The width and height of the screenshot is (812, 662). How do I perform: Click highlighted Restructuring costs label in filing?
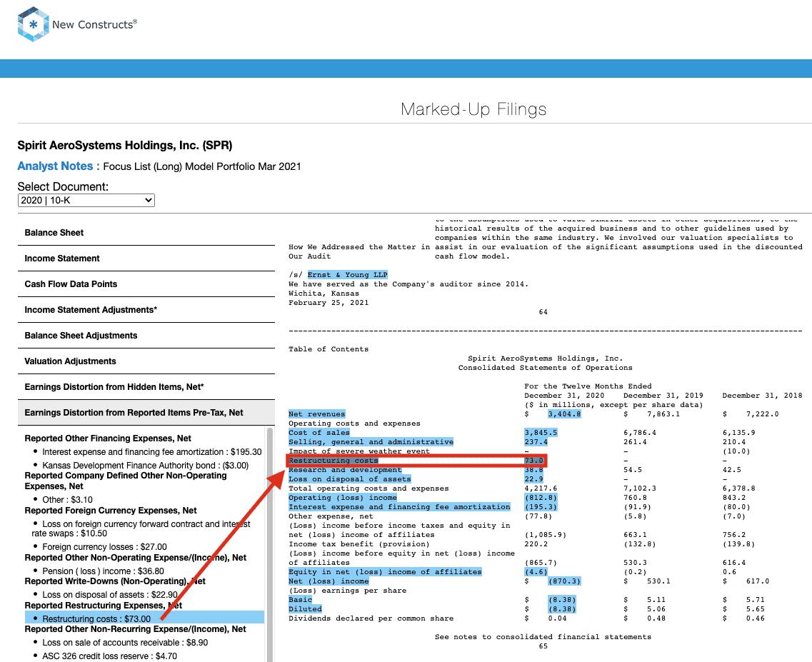coord(334,461)
